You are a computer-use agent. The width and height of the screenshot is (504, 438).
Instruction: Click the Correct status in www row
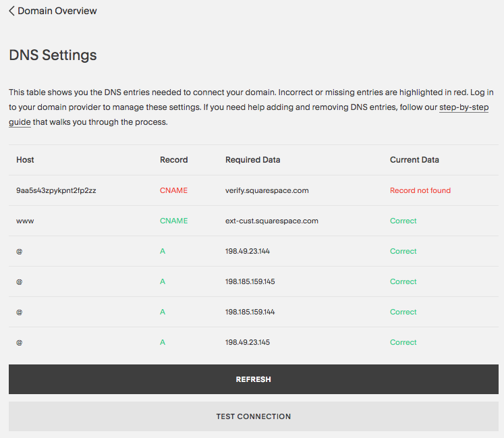click(403, 221)
